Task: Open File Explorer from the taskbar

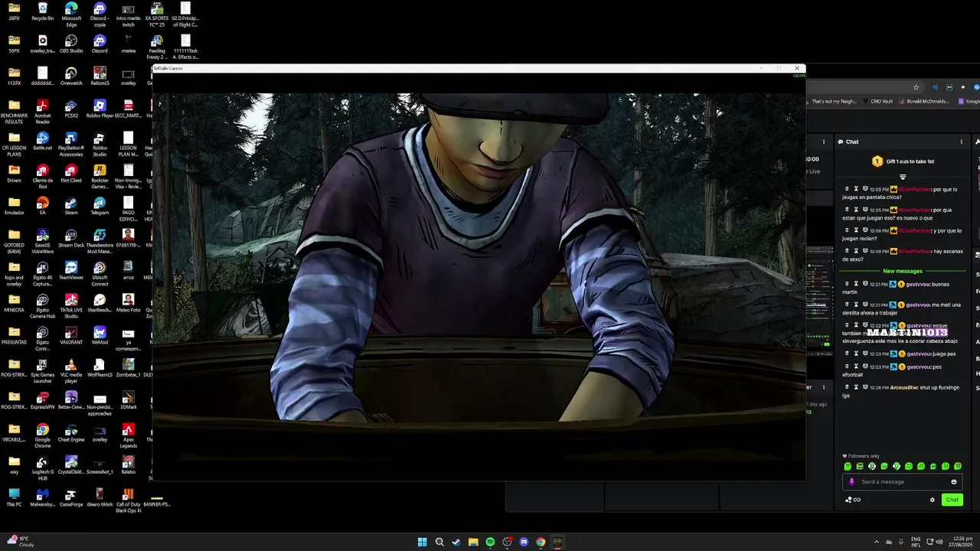Action: click(x=473, y=542)
